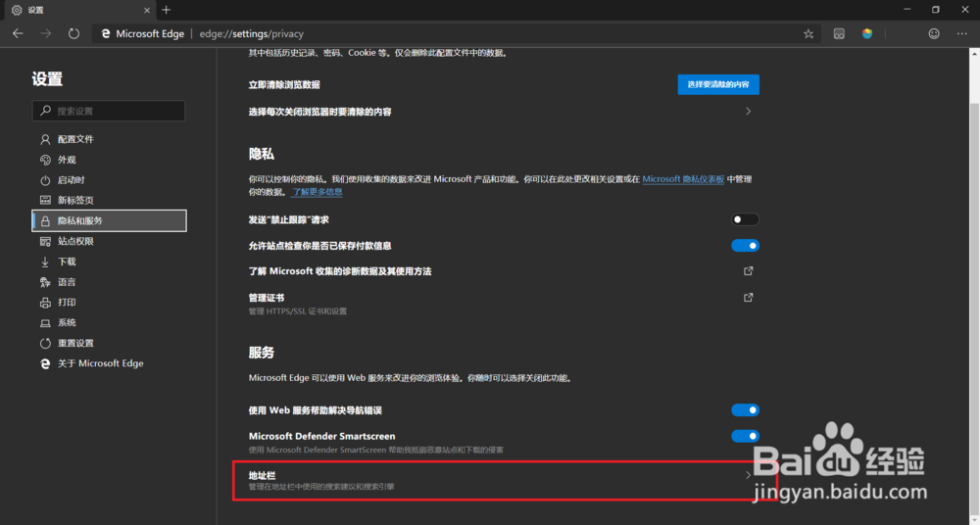Screen dimensions: 980x525
Task: Click the 搜索设置 search box
Action: [109, 111]
